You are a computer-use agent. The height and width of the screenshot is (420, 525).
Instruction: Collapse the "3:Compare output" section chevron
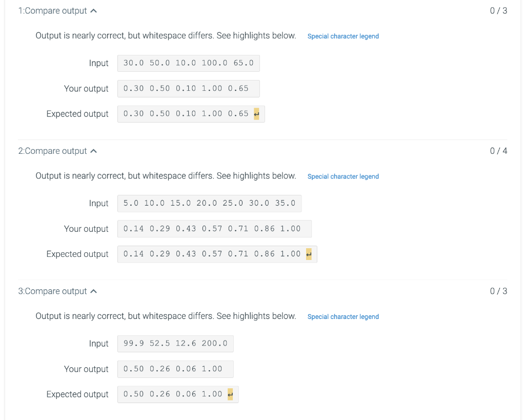pos(93,291)
